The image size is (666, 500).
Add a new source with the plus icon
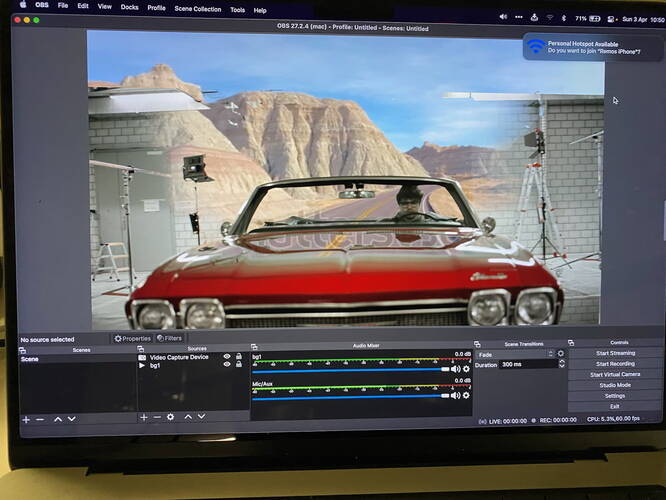[x=144, y=417]
